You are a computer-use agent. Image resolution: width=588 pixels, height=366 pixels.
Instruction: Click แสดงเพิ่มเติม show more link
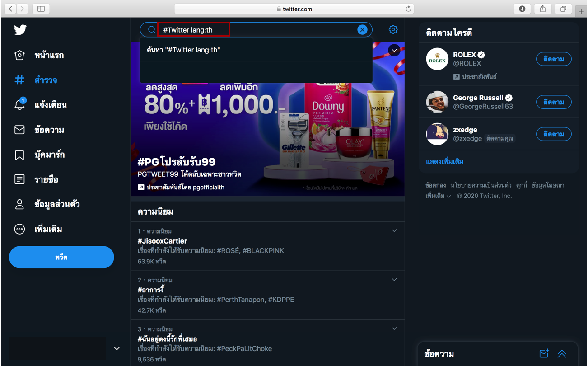[x=444, y=161]
